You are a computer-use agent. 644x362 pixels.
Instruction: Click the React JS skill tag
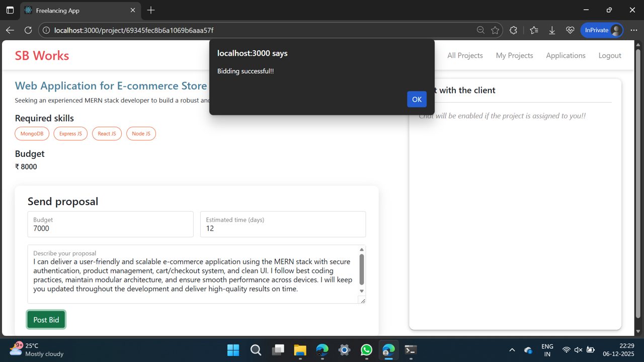[107, 134]
